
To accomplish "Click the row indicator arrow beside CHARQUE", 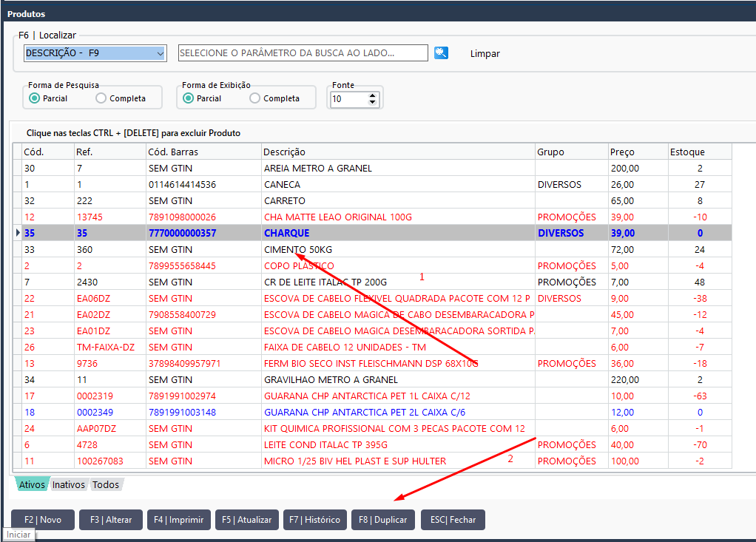I will (18, 233).
